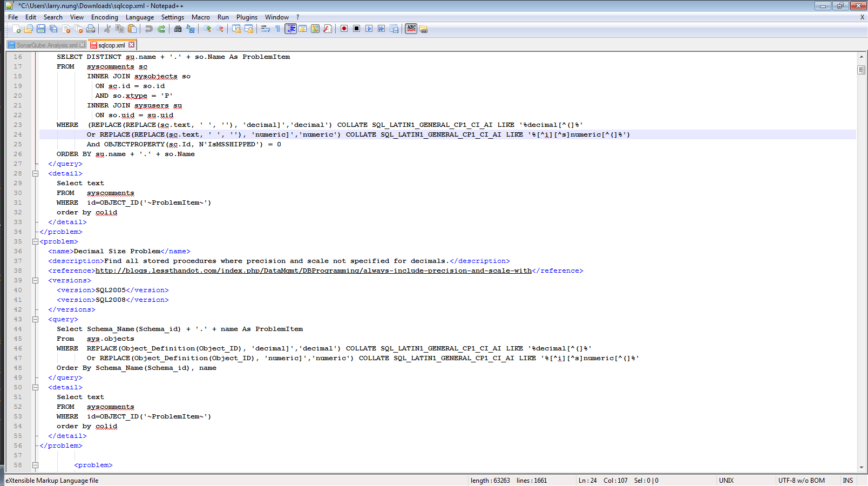Close the document using the menu bar X
This screenshot has width=868, height=486.
(862, 17)
